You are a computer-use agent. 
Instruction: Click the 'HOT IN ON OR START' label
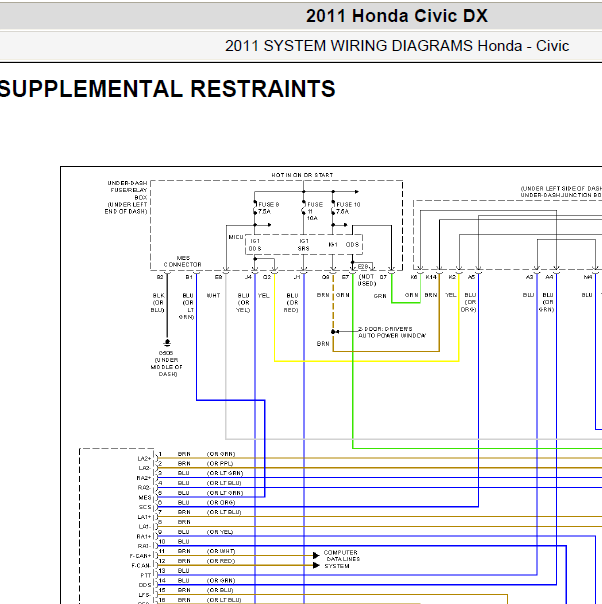click(x=302, y=175)
